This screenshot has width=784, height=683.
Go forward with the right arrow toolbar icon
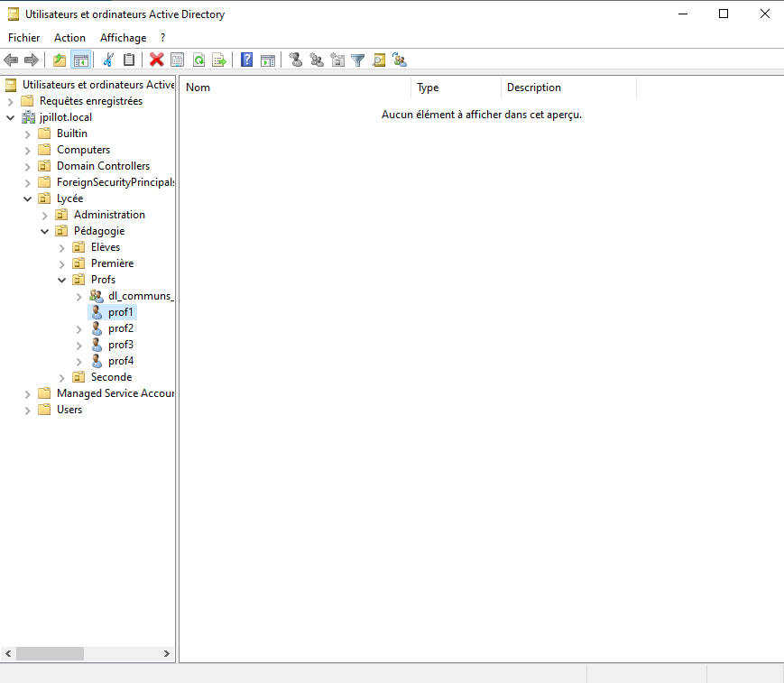pos(32,60)
